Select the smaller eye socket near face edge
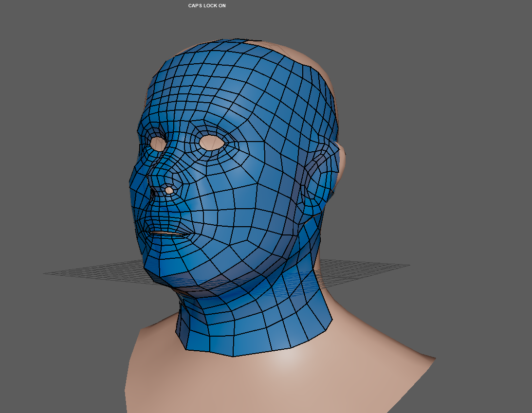This screenshot has width=532, height=413. click(x=158, y=143)
